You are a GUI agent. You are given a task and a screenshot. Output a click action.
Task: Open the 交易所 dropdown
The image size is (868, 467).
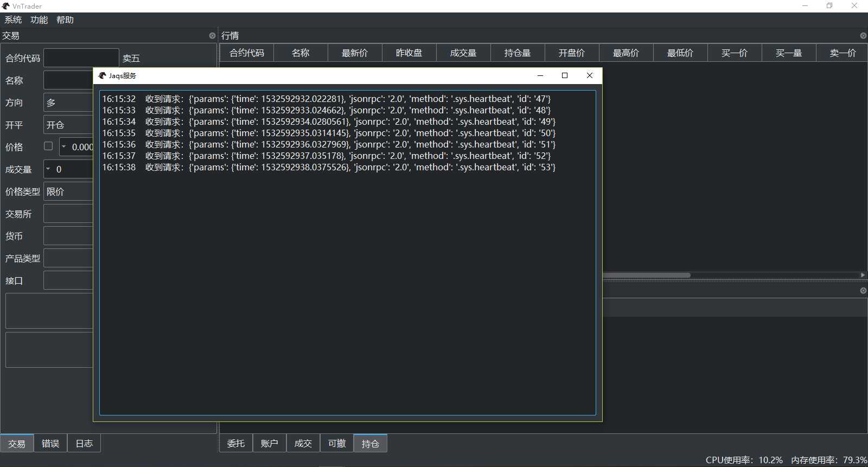point(68,214)
